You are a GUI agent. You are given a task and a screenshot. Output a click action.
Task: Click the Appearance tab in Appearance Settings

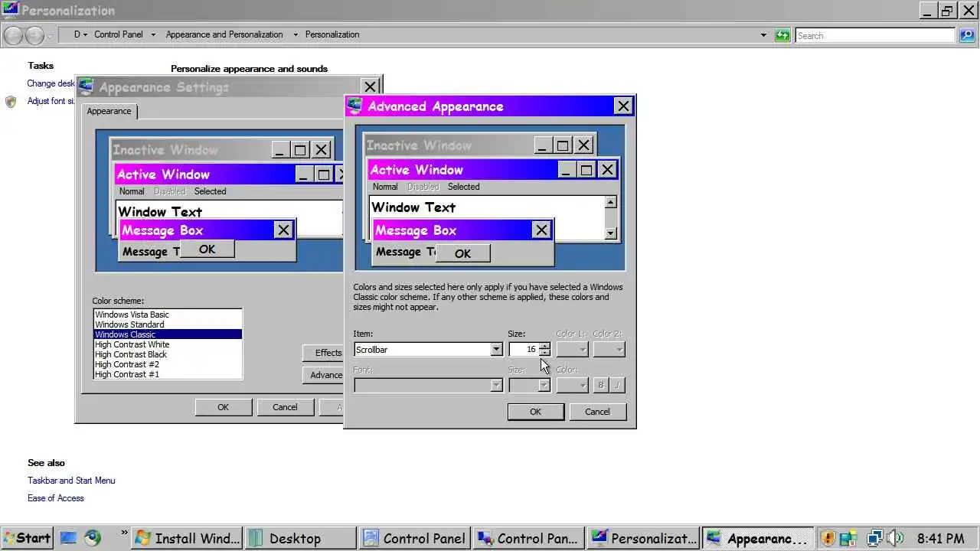pyautogui.click(x=109, y=111)
